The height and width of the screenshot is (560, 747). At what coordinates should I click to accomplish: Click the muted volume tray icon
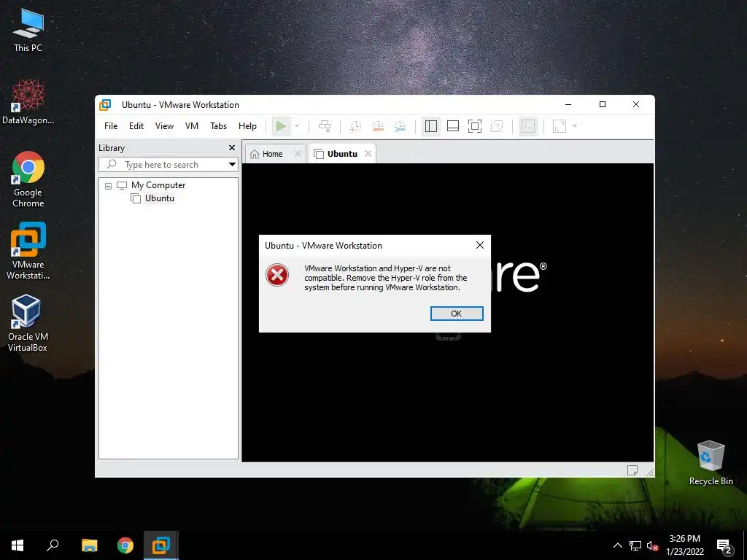tap(652, 545)
